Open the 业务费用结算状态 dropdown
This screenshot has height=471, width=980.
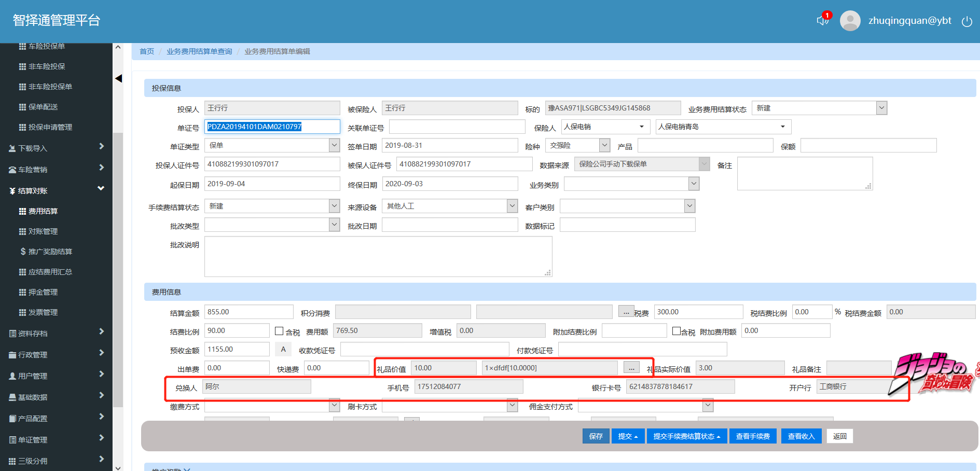[x=881, y=108]
